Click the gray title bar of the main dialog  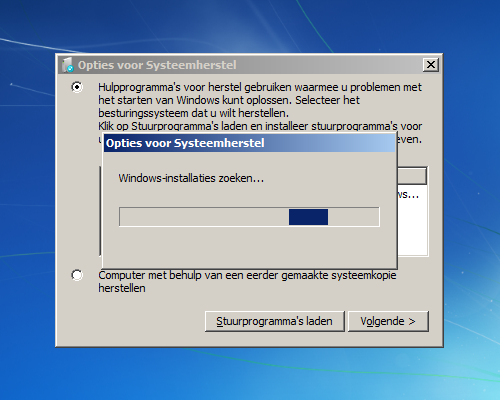point(249,65)
